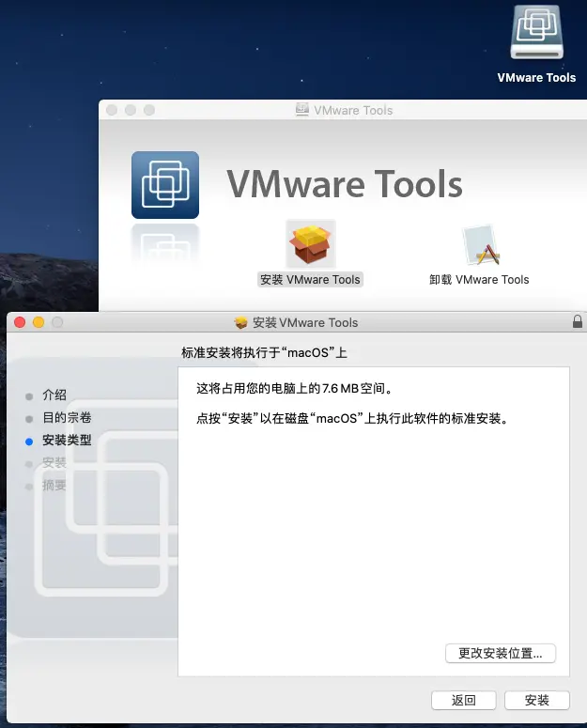The width and height of the screenshot is (587, 728).
Task: Open 更改安装位置... options
Action: click(501, 653)
